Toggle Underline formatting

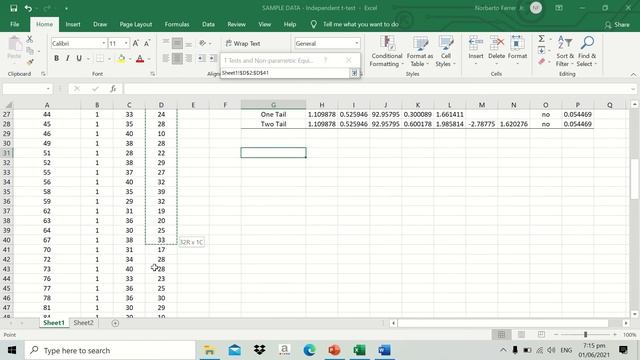coord(79,58)
